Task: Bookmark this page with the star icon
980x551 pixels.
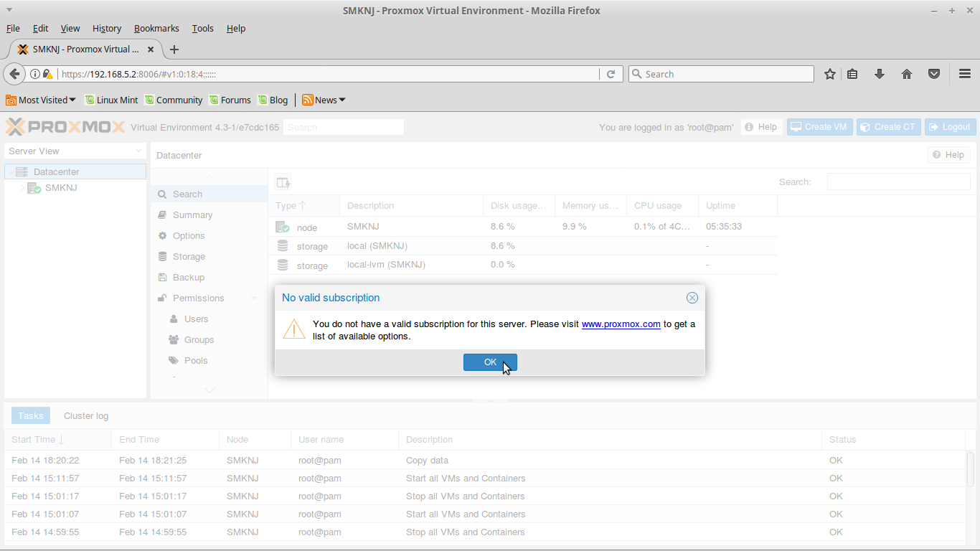Action: [x=830, y=74]
